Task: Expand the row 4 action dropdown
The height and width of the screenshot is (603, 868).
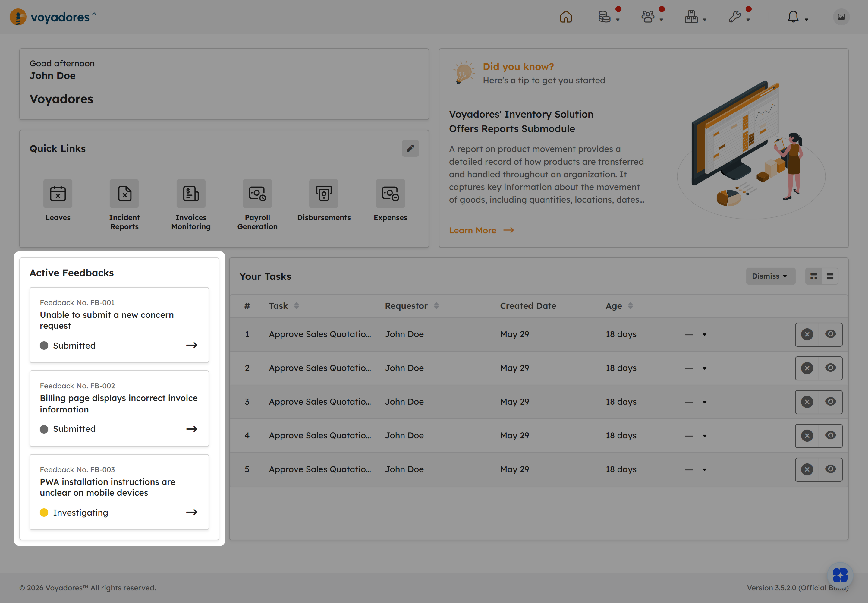Action: [704, 436]
